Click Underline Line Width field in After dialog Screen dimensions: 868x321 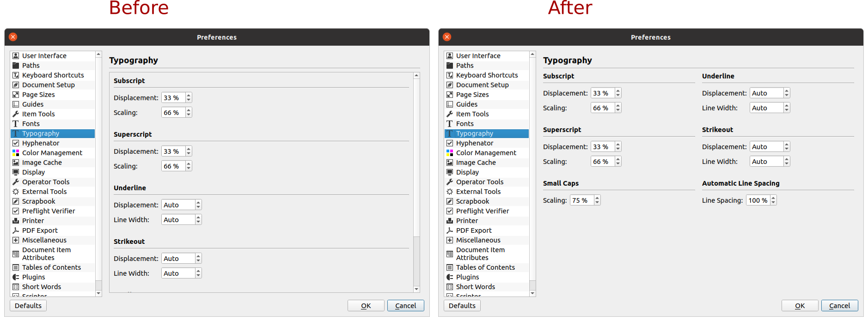(x=766, y=108)
